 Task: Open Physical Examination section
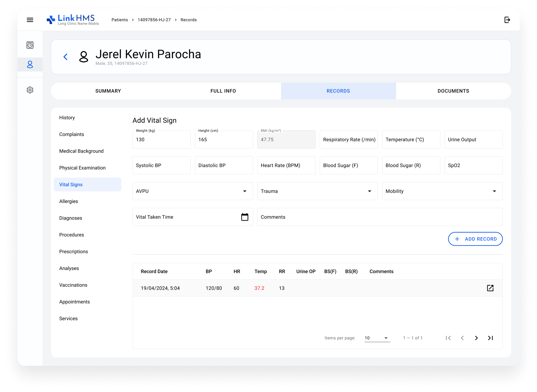pos(87,168)
